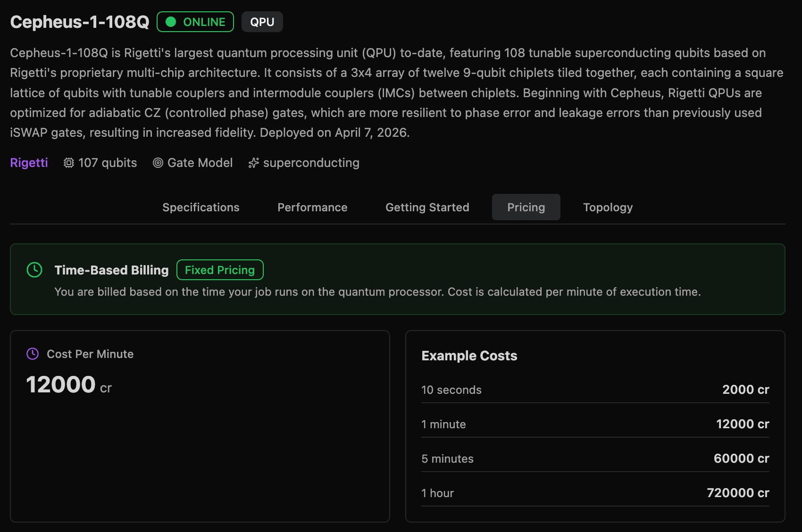Click the billing explanation sentence

pos(377,292)
